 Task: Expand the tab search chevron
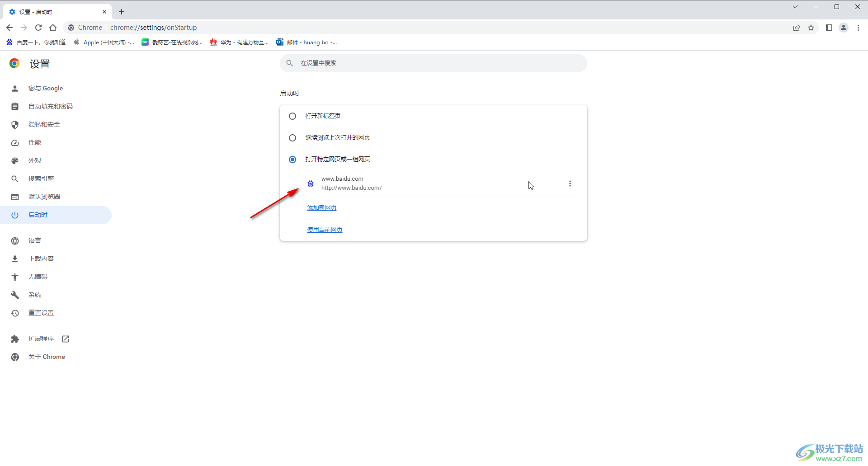pos(795,7)
